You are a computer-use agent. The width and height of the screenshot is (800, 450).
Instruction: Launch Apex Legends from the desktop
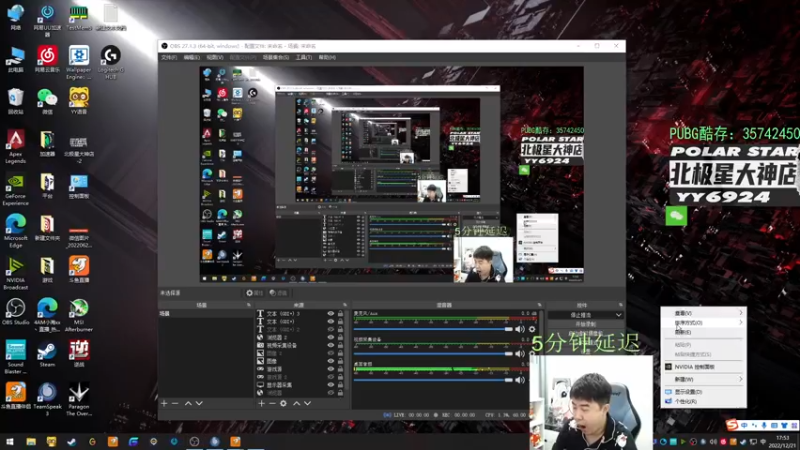pos(15,146)
